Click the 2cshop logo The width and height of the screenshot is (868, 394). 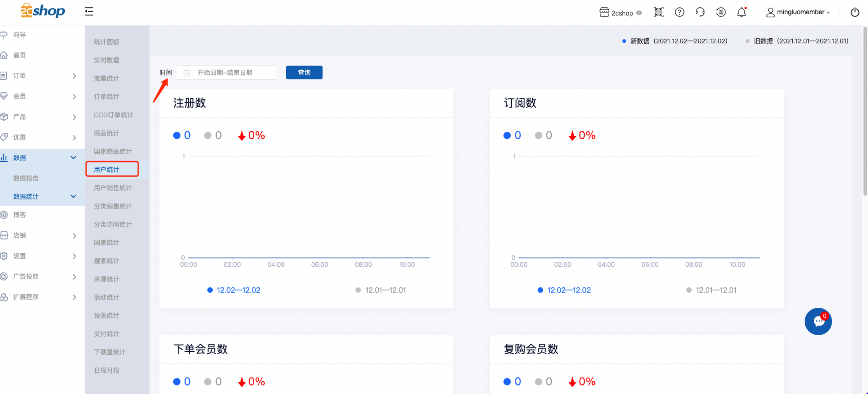pyautogui.click(x=43, y=11)
